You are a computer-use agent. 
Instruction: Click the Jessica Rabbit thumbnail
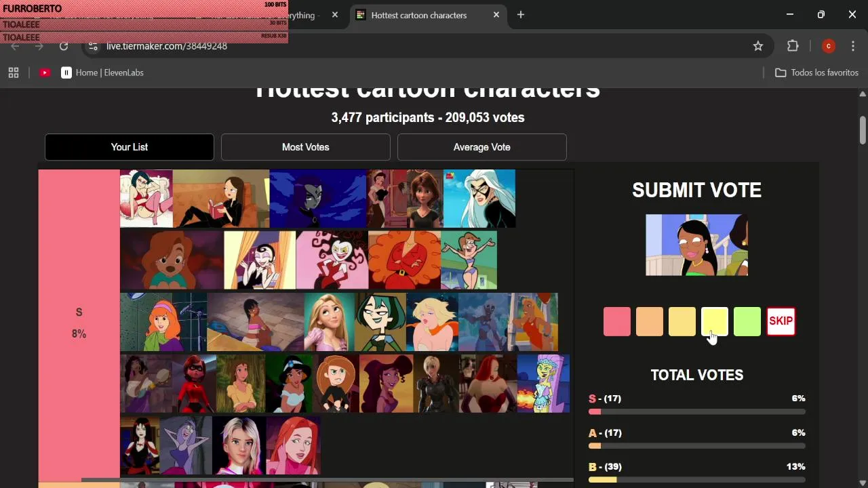point(488,384)
